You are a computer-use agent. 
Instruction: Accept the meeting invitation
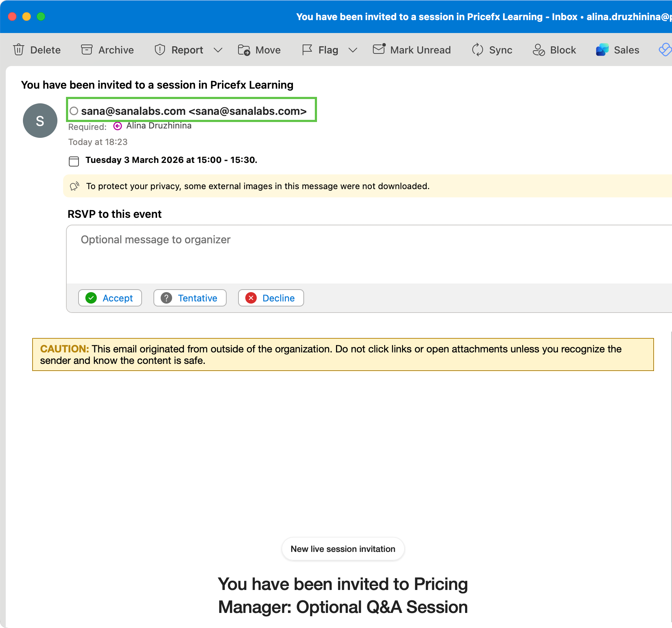110,298
